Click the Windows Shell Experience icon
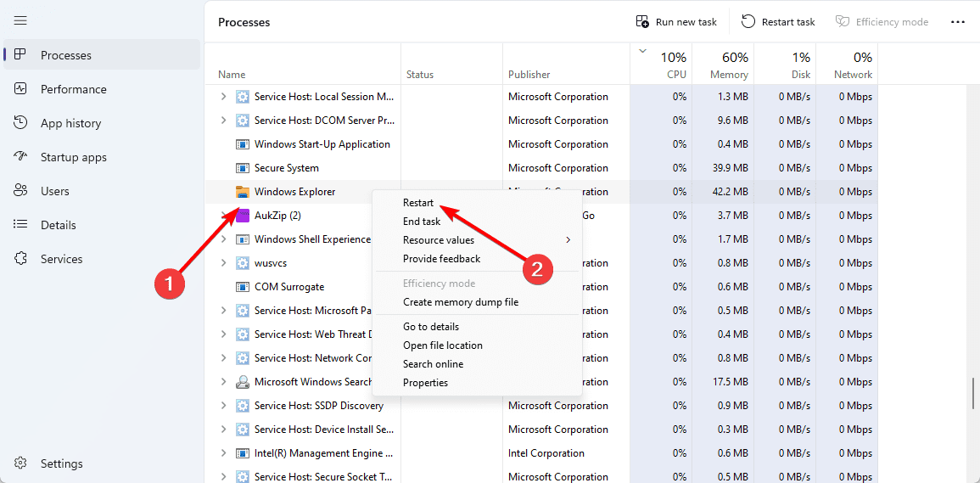Image resolution: width=980 pixels, height=483 pixels. click(242, 239)
